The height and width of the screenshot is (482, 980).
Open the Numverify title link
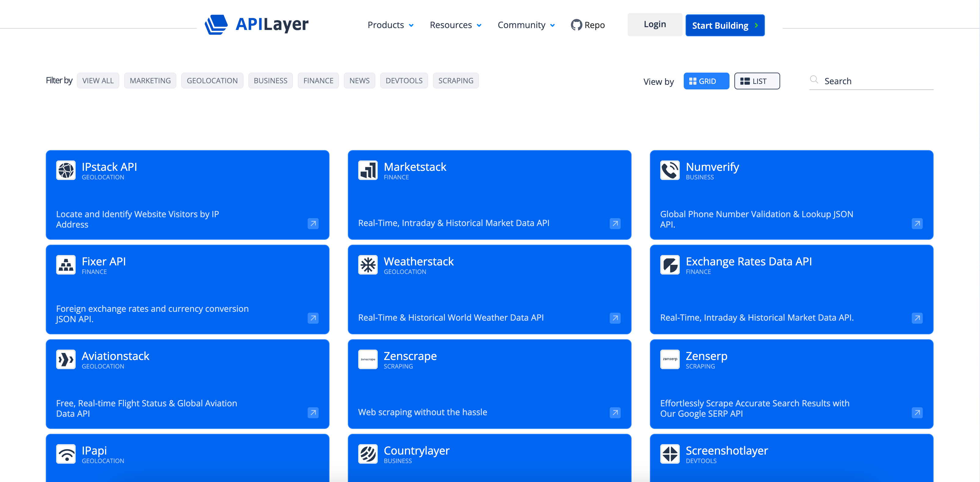pyautogui.click(x=712, y=167)
